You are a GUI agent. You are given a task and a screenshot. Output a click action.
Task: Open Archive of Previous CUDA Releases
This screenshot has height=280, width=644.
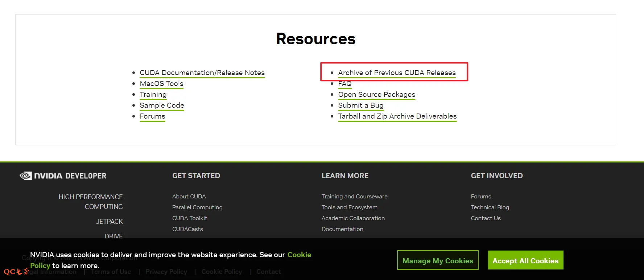pos(397,73)
